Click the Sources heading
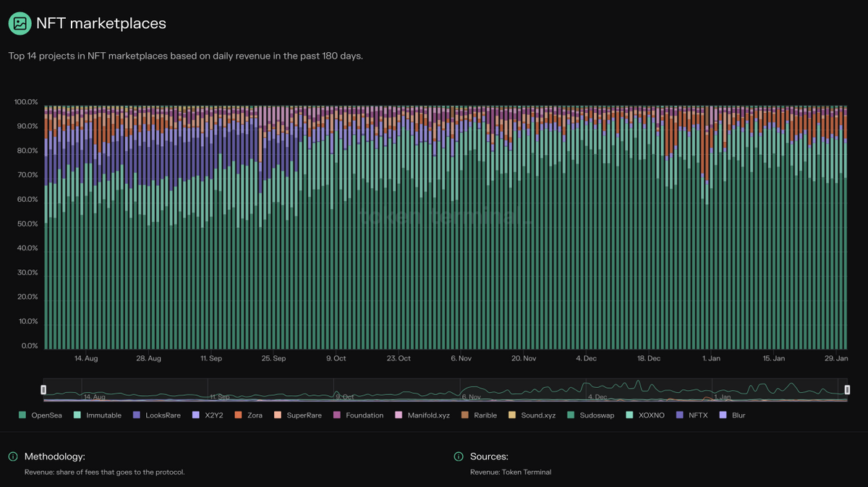 489,457
